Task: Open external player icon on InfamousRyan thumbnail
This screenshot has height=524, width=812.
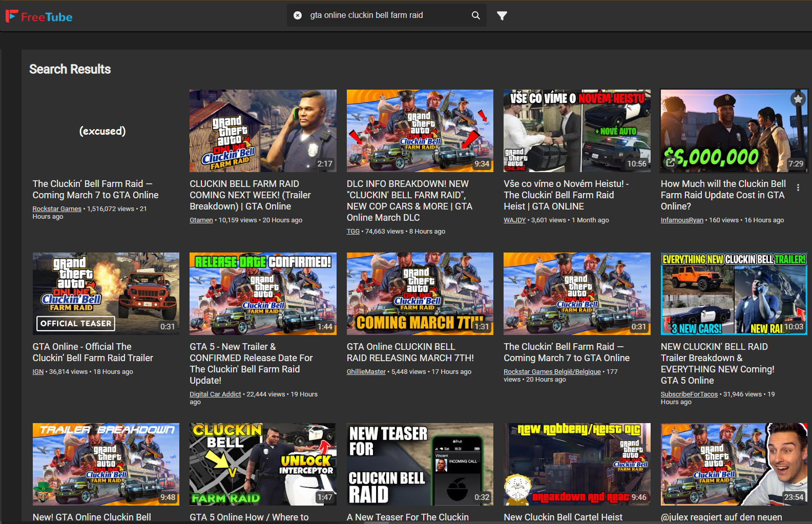Action: click(x=671, y=162)
